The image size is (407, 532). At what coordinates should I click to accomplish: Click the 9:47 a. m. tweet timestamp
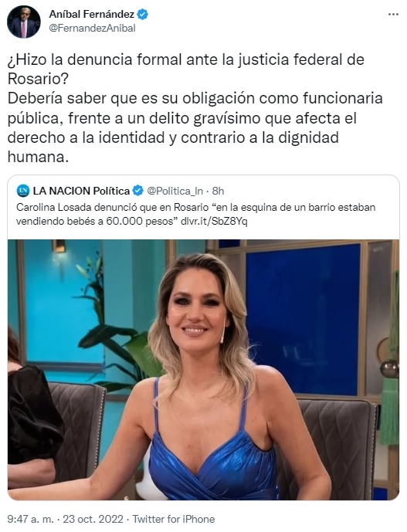click(31, 519)
